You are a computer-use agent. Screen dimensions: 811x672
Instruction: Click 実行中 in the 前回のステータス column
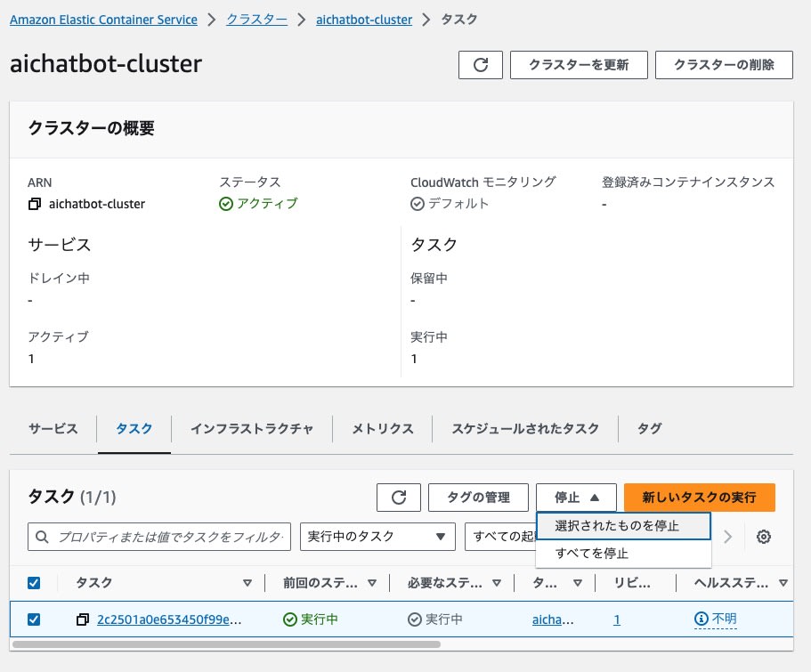point(319,619)
